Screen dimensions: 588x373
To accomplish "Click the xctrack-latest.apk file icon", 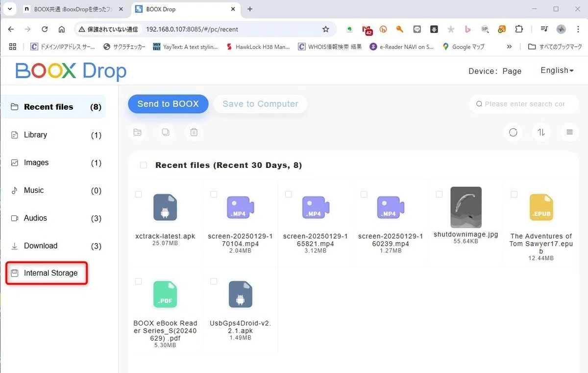I will tap(165, 207).
